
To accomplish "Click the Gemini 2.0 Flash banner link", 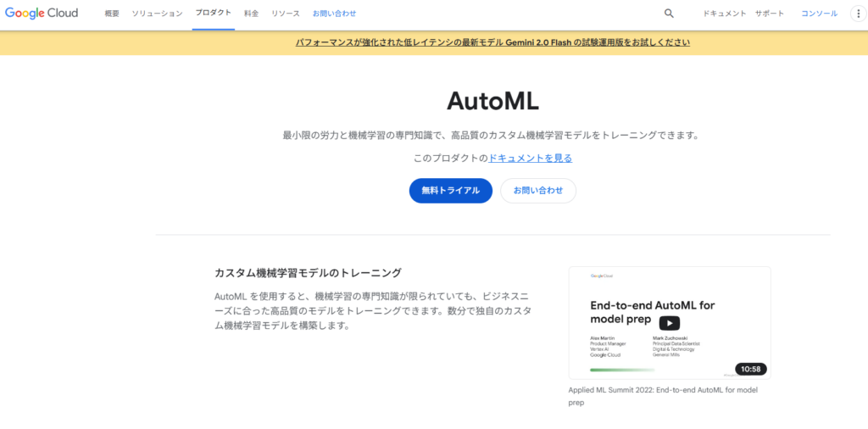I will (492, 42).
